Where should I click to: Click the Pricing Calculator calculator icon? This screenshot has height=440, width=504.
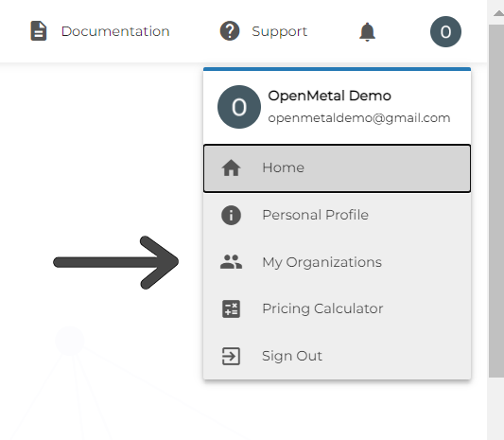click(x=231, y=308)
